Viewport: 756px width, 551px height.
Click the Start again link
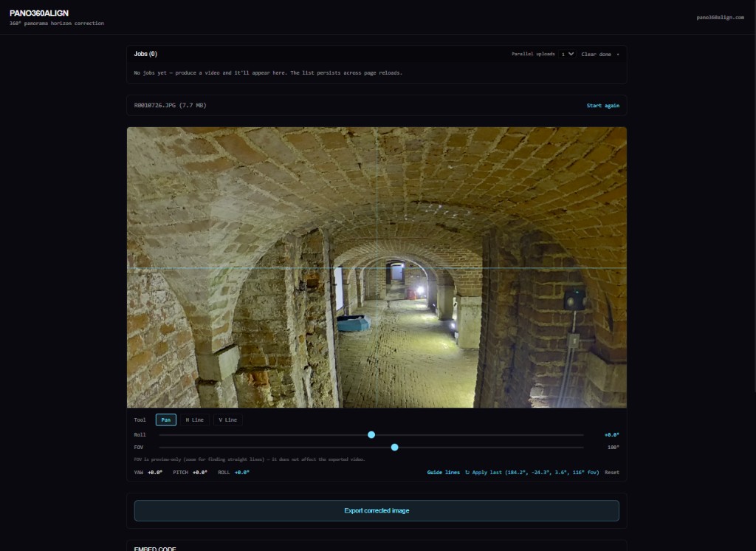point(602,106)
